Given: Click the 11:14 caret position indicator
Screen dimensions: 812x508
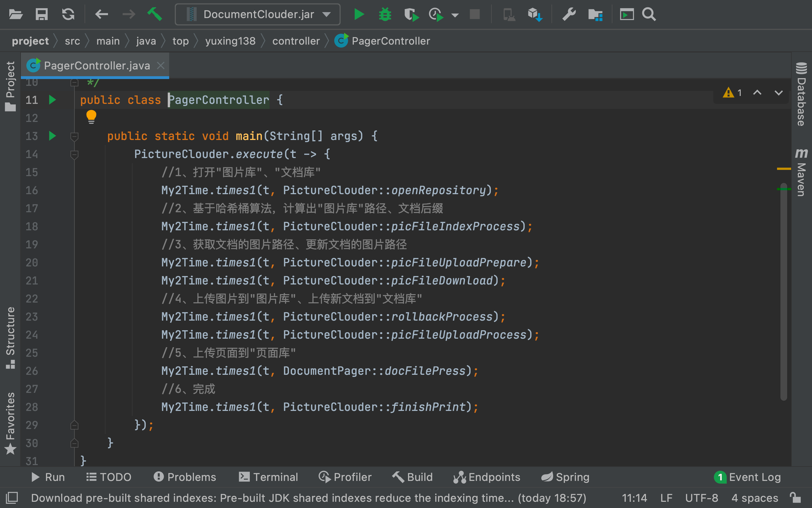Looking at the screenshot, I should click(634, 498).
